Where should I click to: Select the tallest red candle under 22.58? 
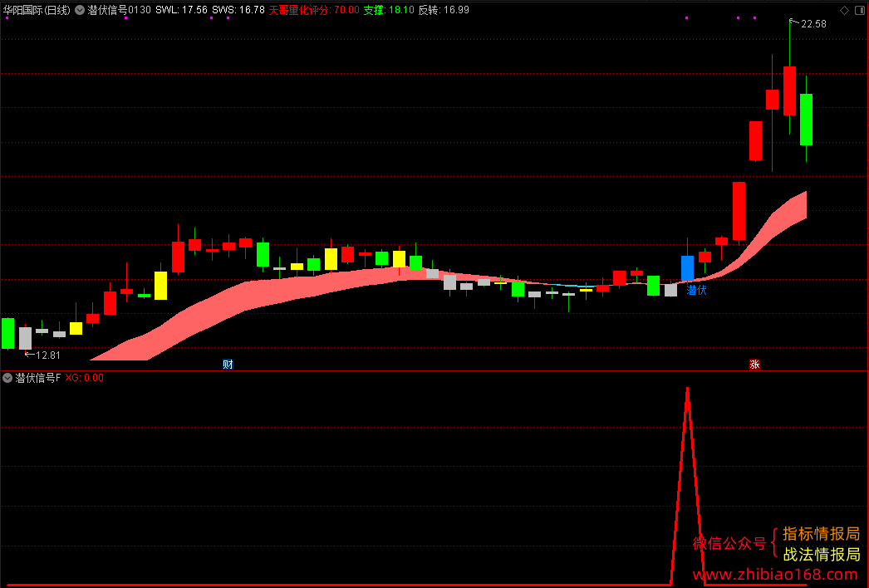pos(790,91)
